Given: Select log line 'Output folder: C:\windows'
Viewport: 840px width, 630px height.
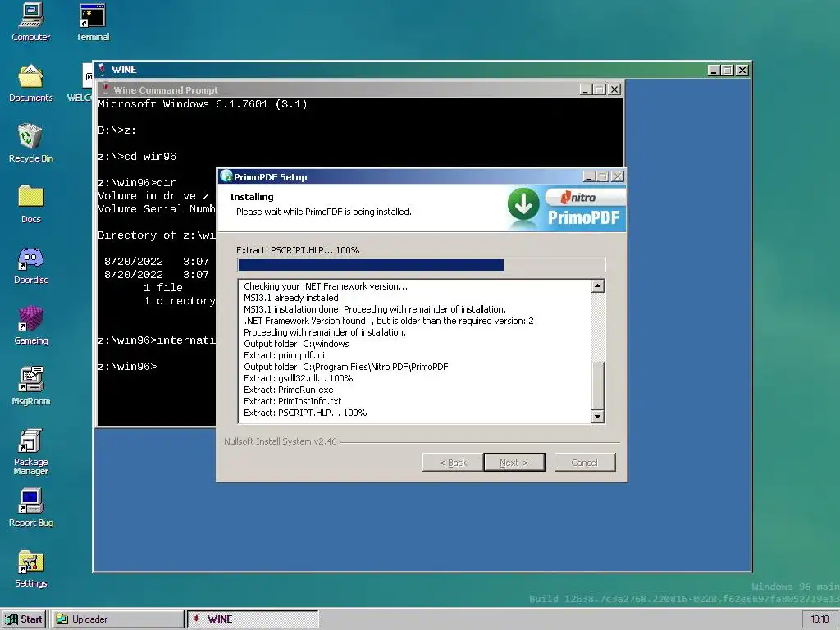Looking at the screenshot, I should 296,344.
